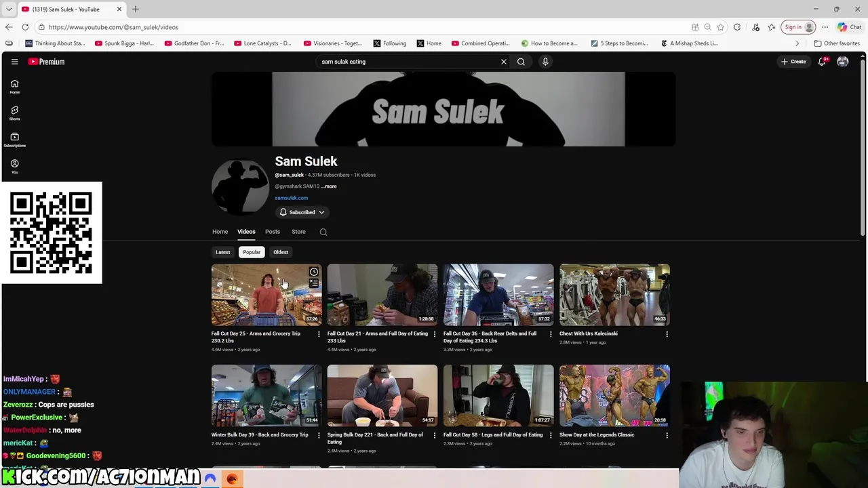Select the channel Videos tab

click(246, 232)
